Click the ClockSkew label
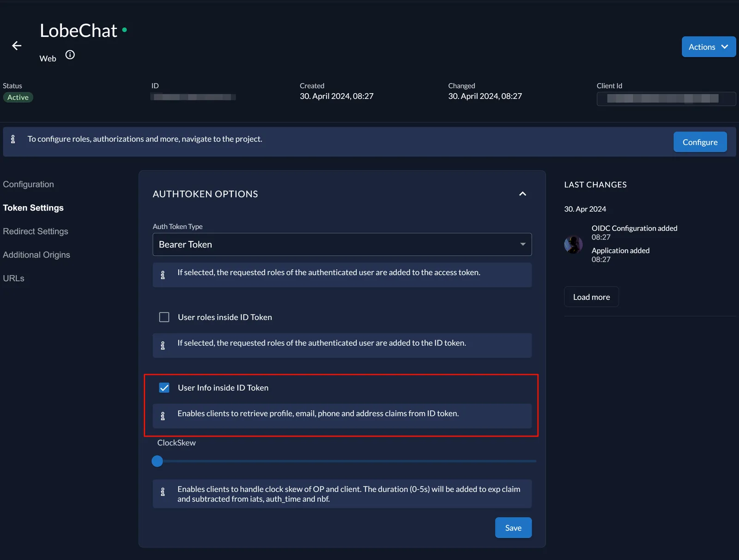Screen dimensions: 739x560 coord(176,443)
